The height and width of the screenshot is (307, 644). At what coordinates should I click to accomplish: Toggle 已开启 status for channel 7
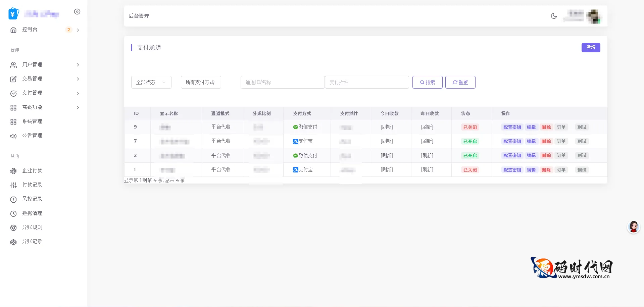click(470, 142)
